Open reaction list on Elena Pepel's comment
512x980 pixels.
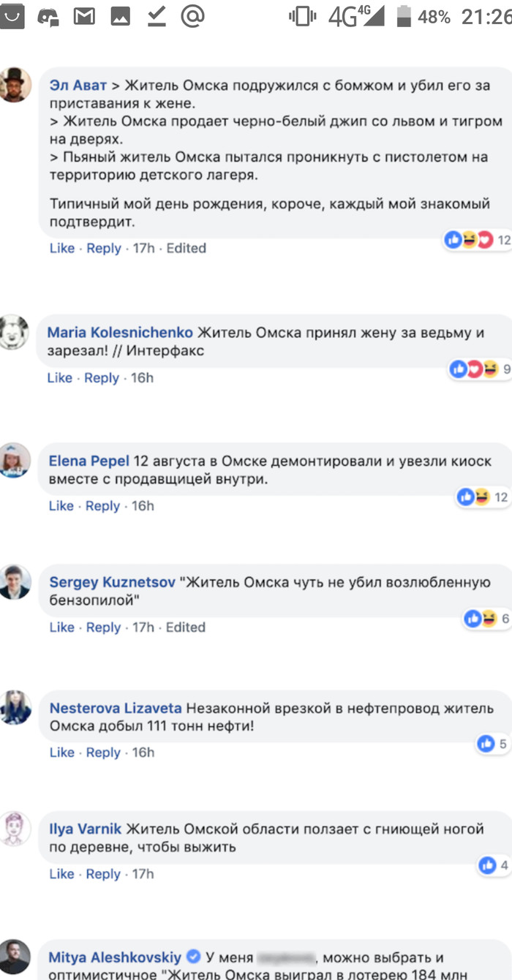tap(482, 497)
